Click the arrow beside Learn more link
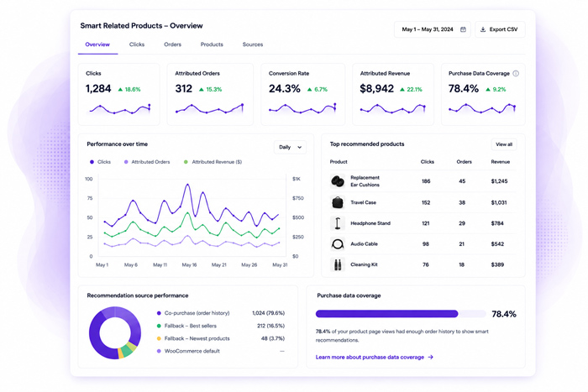The height and width of the screenshot is (392, 588). [430, 357]
